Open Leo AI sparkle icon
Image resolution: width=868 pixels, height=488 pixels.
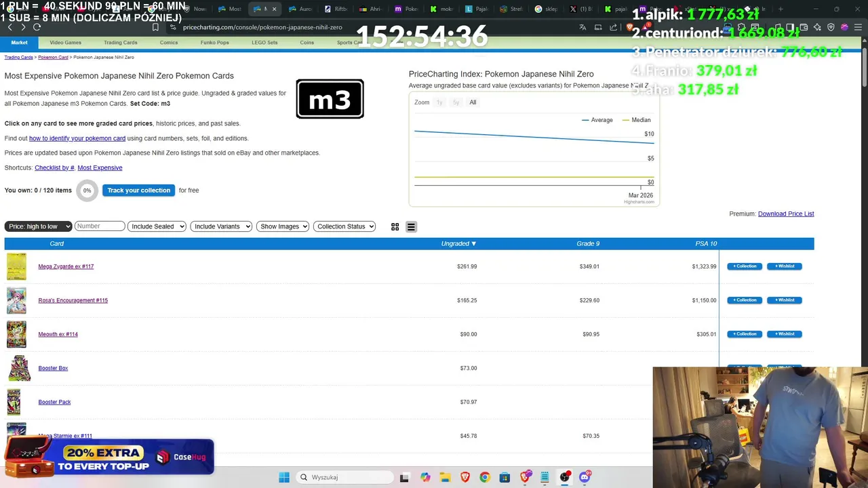tap(817, 27)
